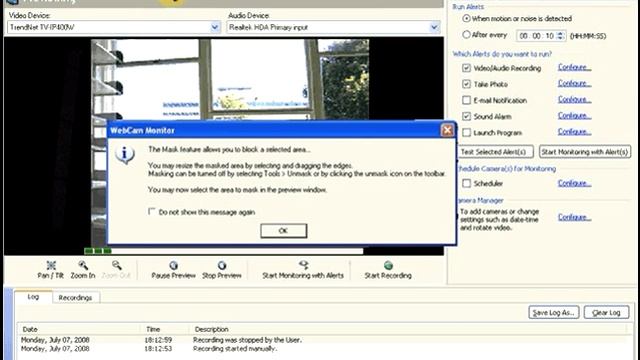Open Configure link for E-mail Notification

pyautogui.click(x=574, y=99)
